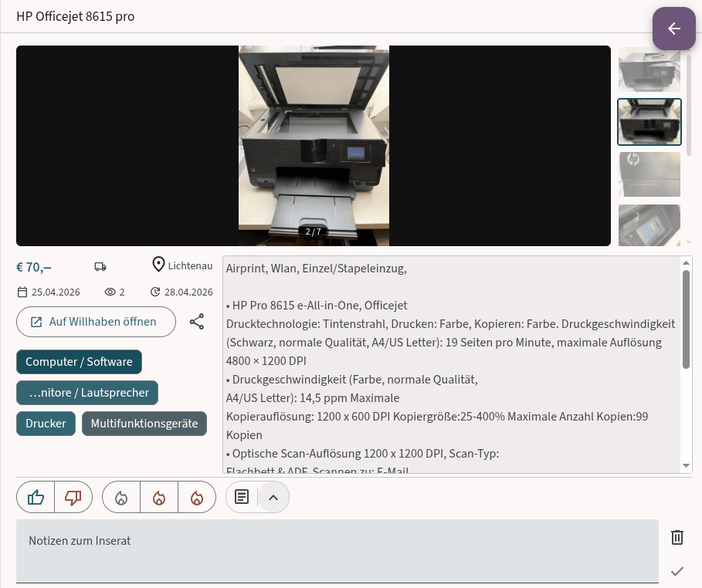Click the description scrollbar up arrow
Image resolution: width=702 pixels, height=588 pixels.
686,262
